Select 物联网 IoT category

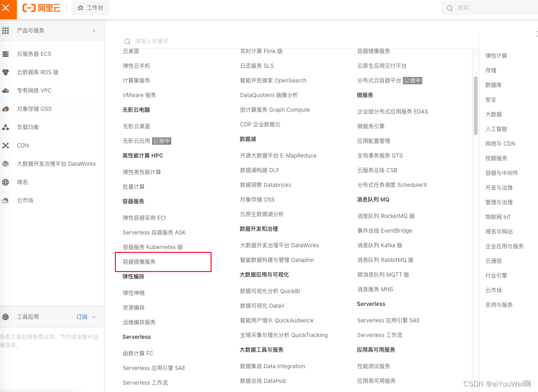pos(498,217)
